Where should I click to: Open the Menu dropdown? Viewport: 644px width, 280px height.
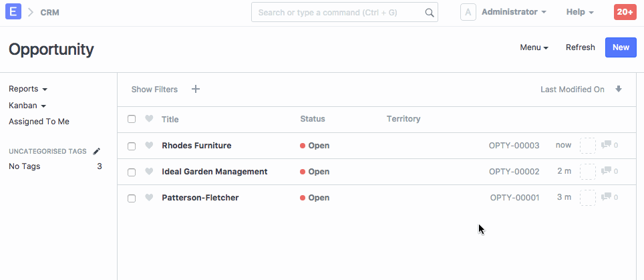(x=534, y=47)
